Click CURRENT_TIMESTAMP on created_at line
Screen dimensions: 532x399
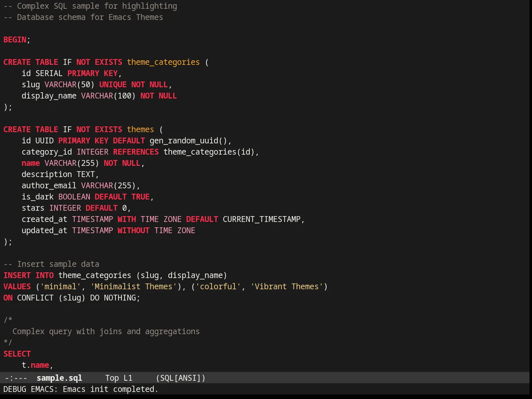click(261, 219)
